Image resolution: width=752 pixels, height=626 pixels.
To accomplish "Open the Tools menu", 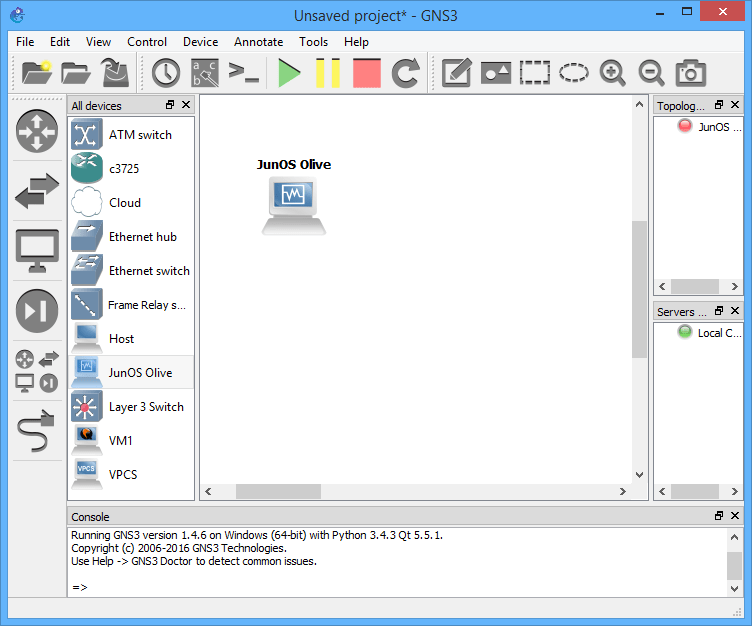I will 313,42.
